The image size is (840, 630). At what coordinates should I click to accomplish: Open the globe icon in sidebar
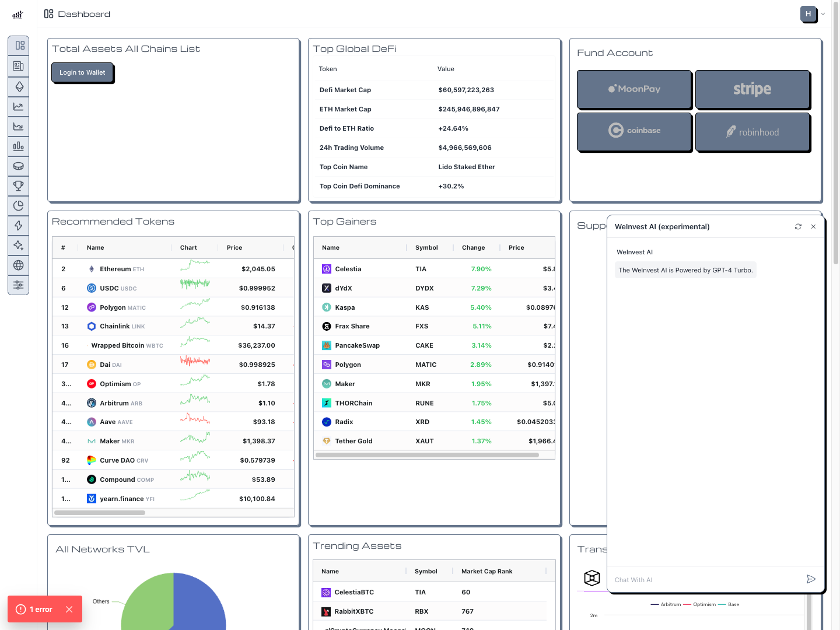pos(19,265)
